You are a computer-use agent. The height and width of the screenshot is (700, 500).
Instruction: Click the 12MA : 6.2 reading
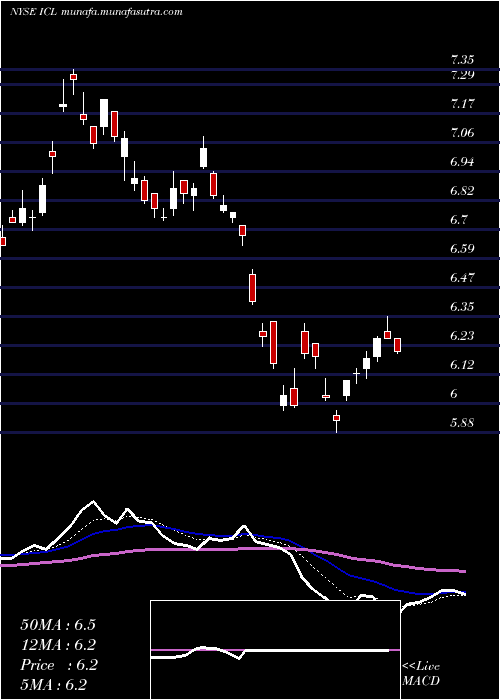click(58, 645)
